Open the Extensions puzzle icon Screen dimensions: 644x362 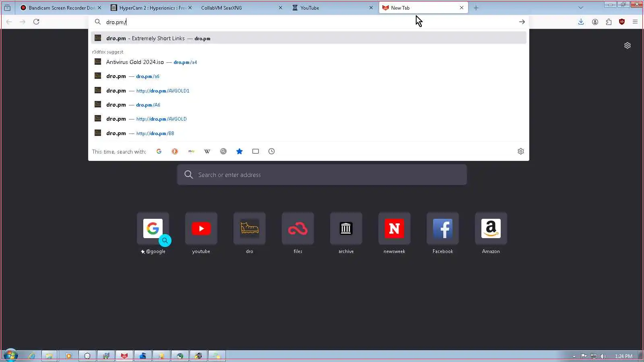[609, 22]
